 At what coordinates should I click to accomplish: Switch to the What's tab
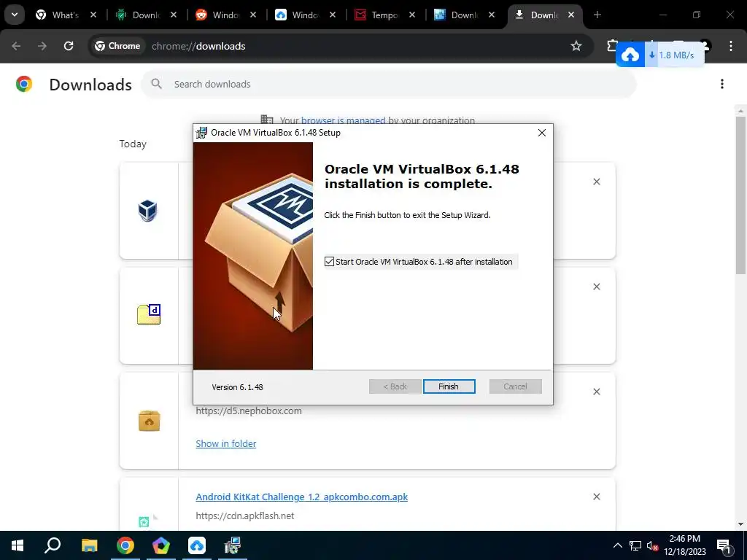pyautogui.click(x=57, y=15)
